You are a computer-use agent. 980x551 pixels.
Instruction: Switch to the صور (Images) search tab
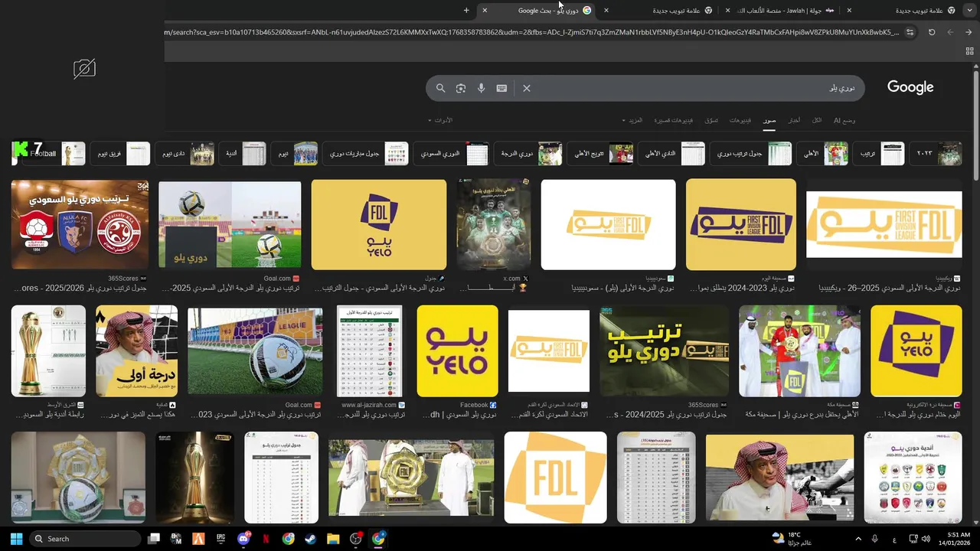[769, 120]
